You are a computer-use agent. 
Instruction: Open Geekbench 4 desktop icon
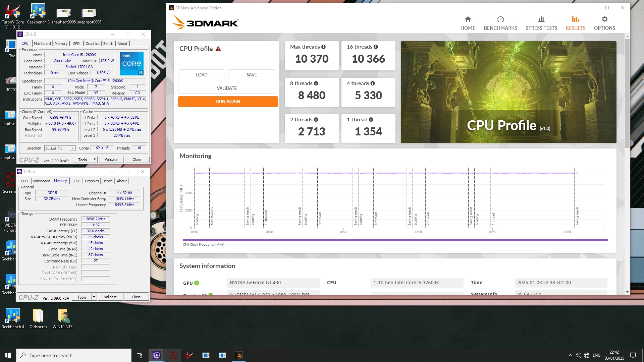13,318
